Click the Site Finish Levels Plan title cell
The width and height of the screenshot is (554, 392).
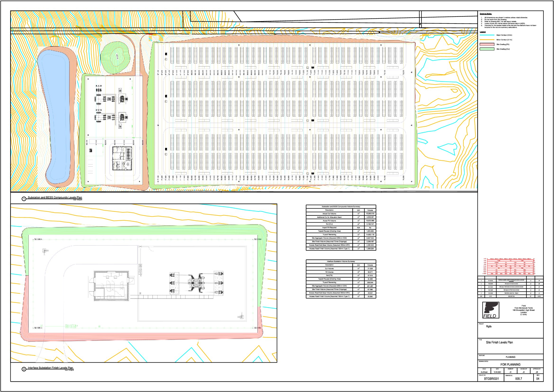(x=510, y=346)
